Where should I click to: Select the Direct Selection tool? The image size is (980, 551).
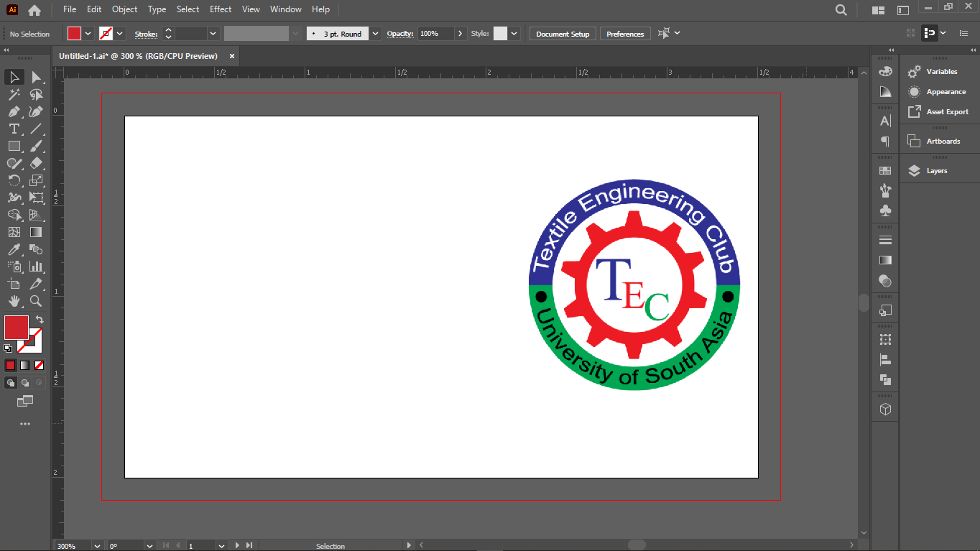(x=36, y=77)
